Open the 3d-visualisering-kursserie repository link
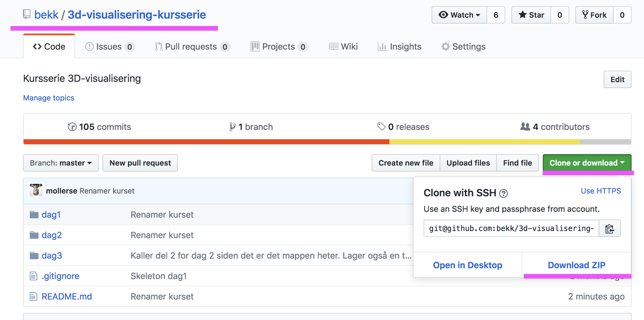The image size is (644, 320). click(x=137, y=15)
